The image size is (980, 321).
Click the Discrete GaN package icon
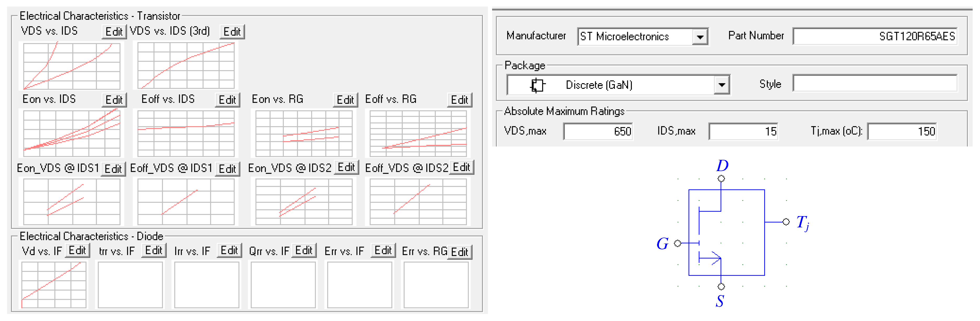[537, 85]
